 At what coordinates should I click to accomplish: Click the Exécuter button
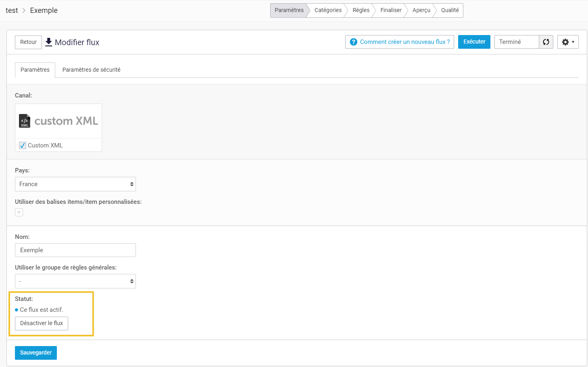tap(474, 42)
